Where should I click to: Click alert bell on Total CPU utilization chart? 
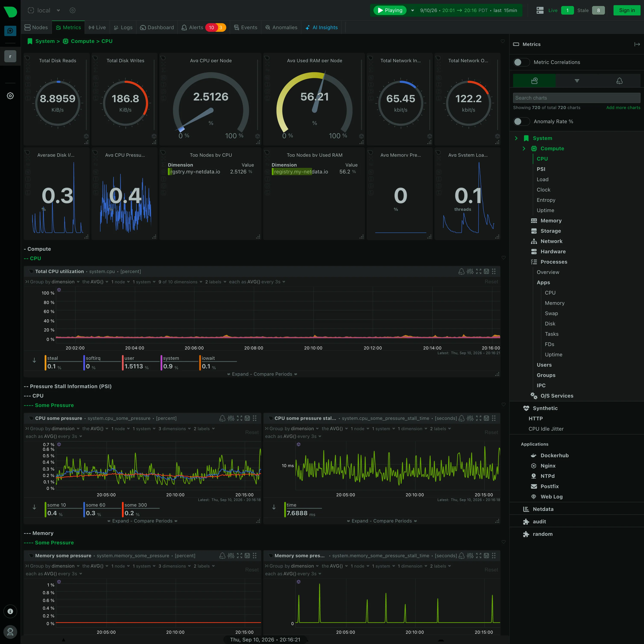pyautogui.click(x=461, y=271)
